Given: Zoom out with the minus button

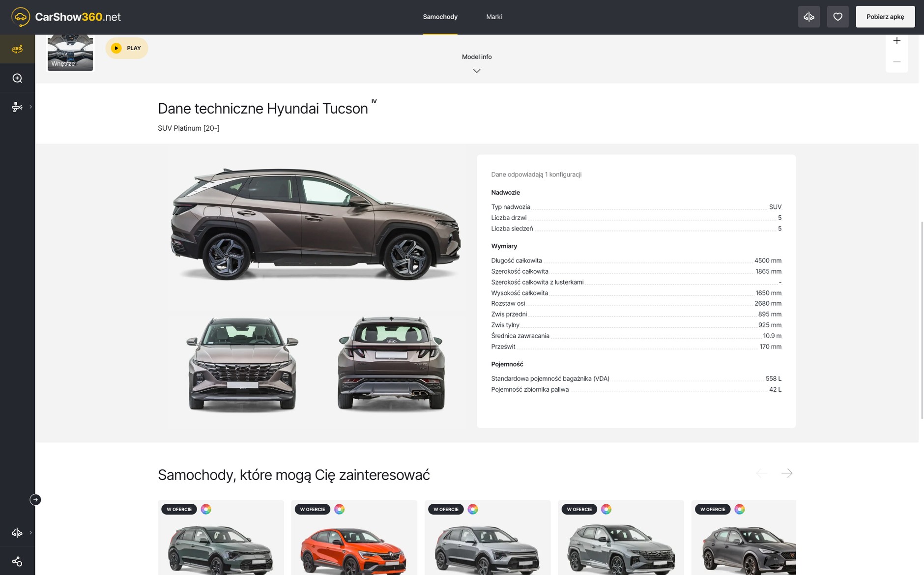Looking at the screenshot, I should pos(897,62).
